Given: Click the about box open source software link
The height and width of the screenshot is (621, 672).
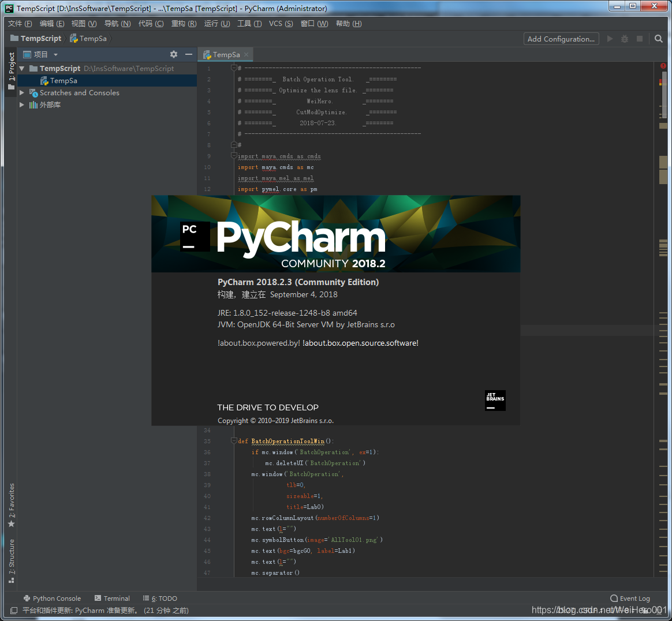Looking at the screenshot, I should tap(360, 343).
